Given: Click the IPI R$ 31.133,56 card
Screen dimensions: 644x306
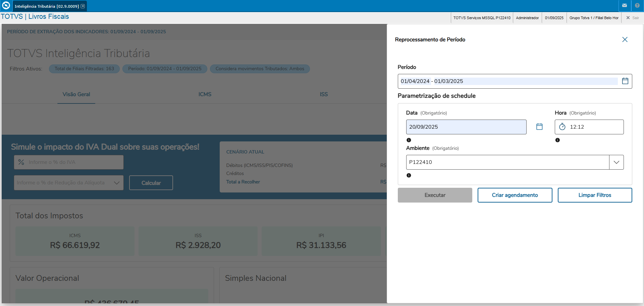Looking at the screenshot, I should coord(321,241).
